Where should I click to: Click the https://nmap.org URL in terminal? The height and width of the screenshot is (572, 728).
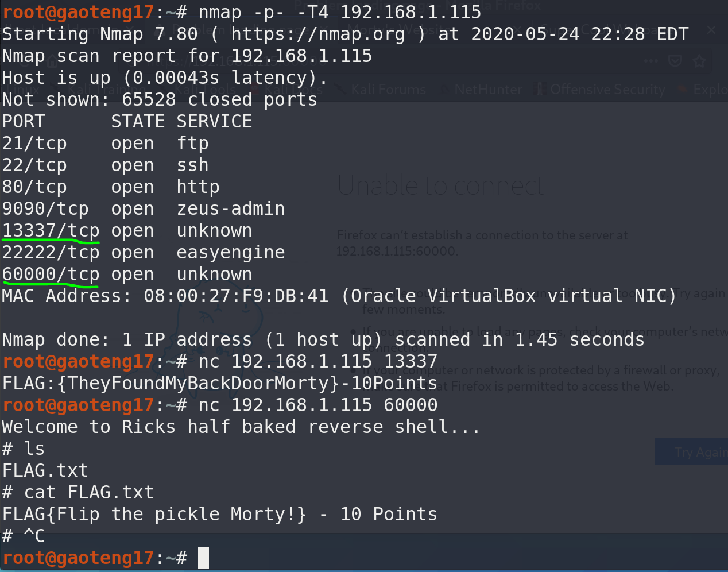click(317, 34)
